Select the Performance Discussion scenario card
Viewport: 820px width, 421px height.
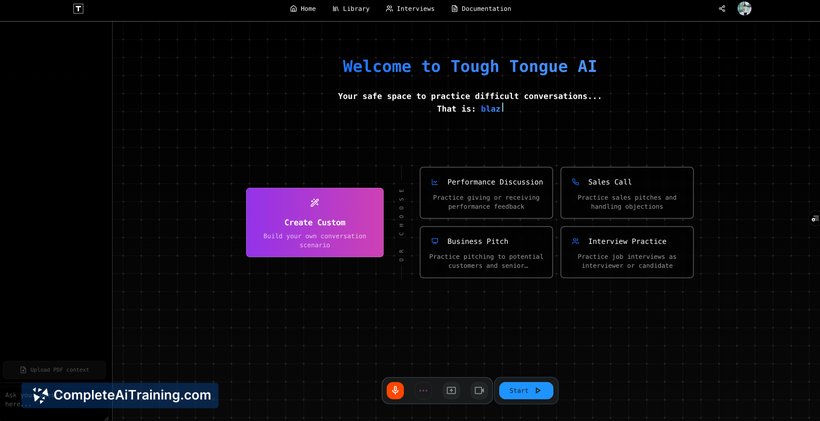click(486, 192)
